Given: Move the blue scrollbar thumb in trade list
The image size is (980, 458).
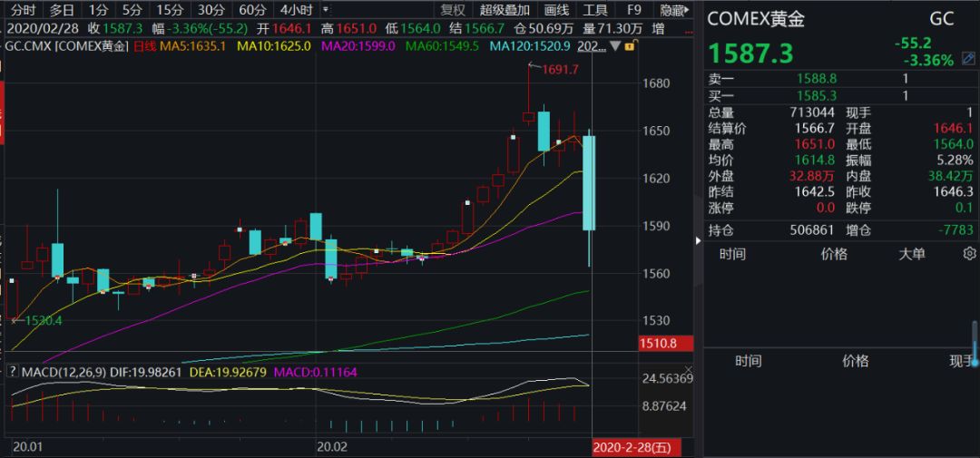Looking at the screenshot, I should (975, 343).
